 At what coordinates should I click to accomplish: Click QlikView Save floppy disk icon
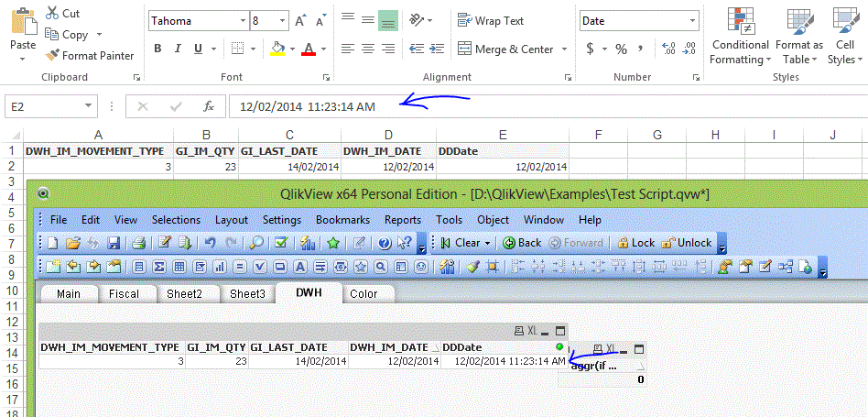pos(114,243)
